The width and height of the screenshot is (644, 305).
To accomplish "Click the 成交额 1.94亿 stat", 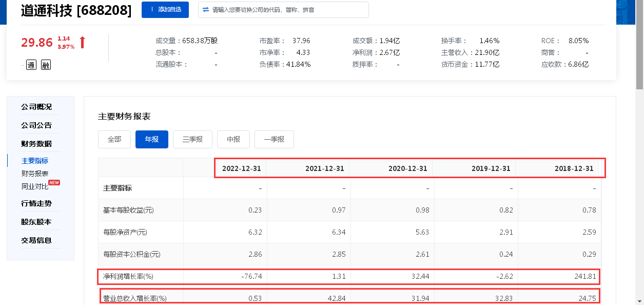I will [376, 41].
